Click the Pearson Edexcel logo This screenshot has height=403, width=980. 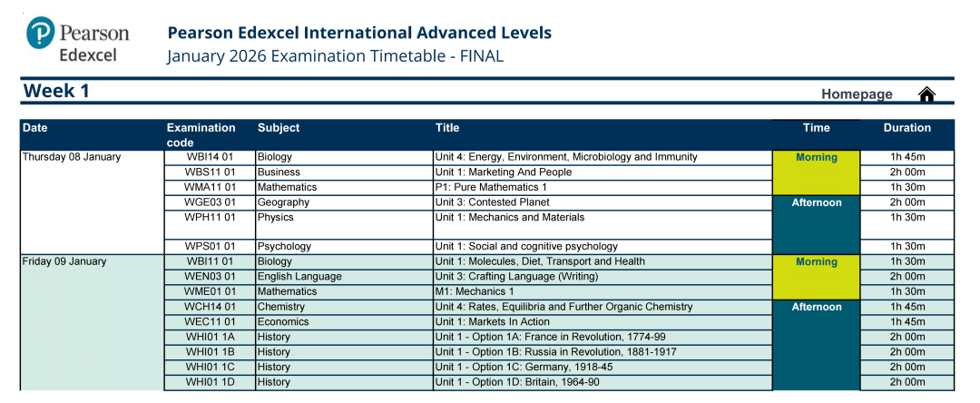(x=79, y=41)
